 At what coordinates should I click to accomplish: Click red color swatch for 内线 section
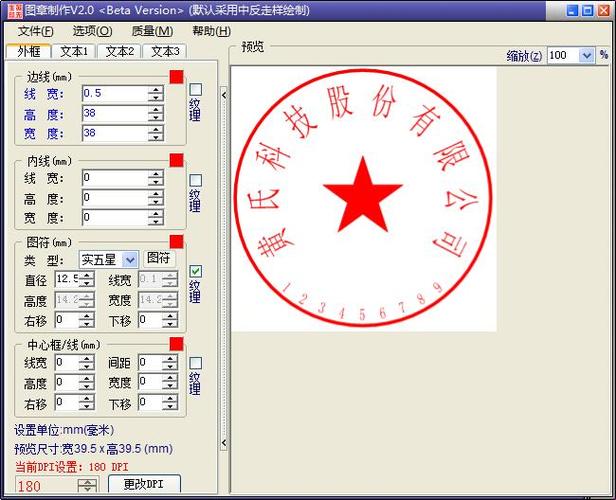[176, 160]
